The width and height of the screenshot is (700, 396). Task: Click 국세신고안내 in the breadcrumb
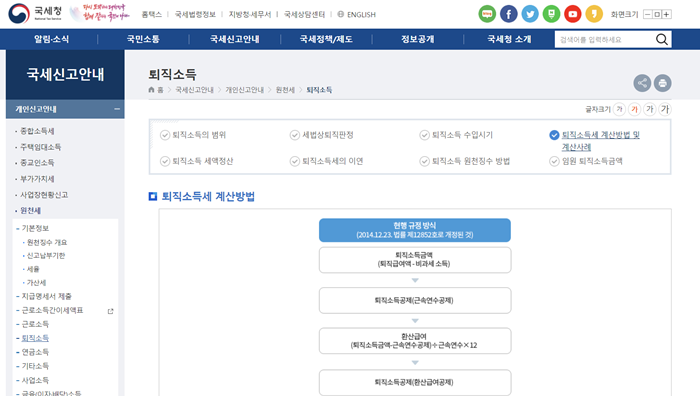[x=194, y=90]
